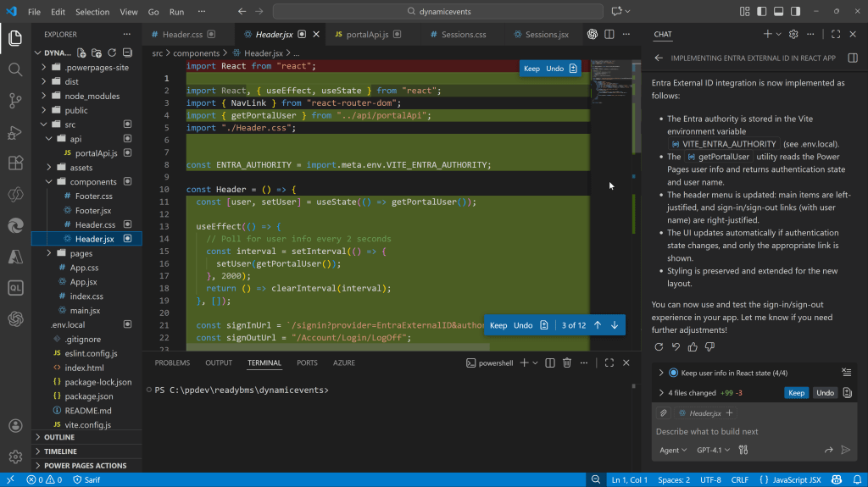Expand the 4 files changed list
This screenshot has width=868, height=487.
pos(661,393)
